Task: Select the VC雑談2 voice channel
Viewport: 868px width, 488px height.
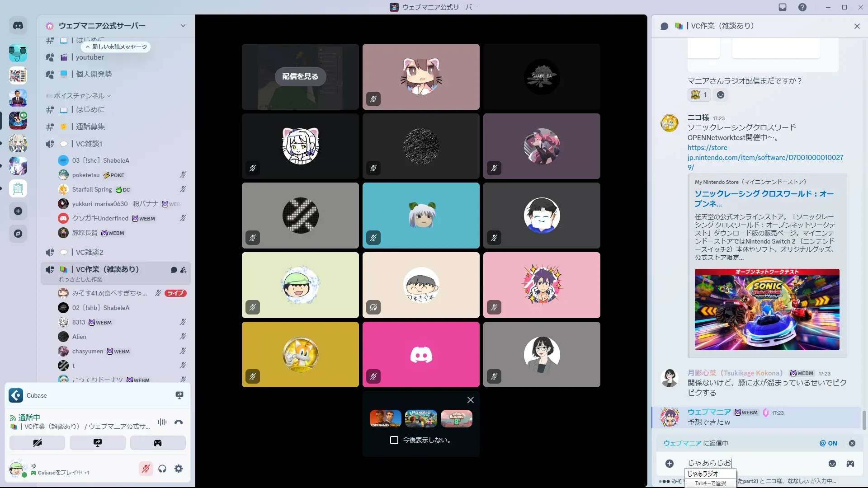Action: point(90,252)
